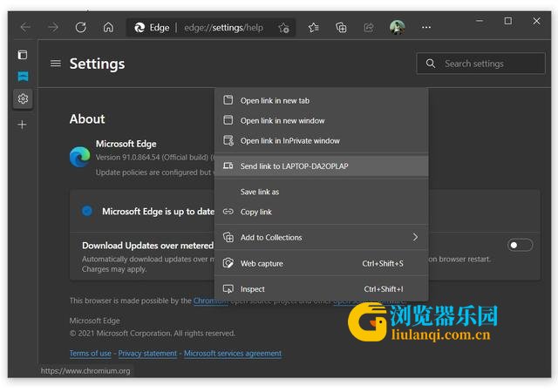Open Add to Collections menu entry
Viewport: 558px width, 392px height.
point(322,237)
